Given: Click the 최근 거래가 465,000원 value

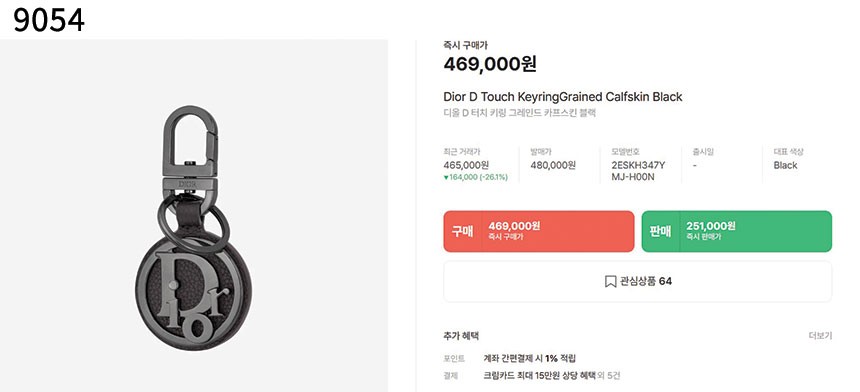Looking at the screenshot, I should [x=466, y=165].
